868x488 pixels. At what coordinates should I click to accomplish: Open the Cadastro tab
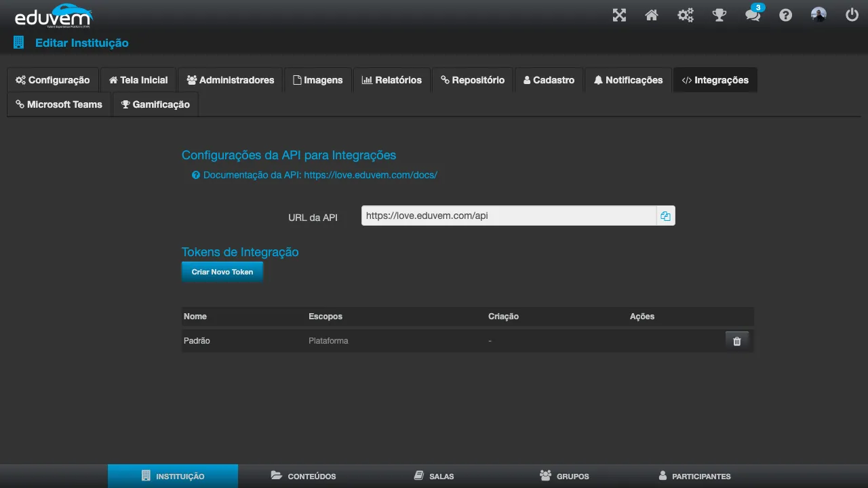click(549, 80)
